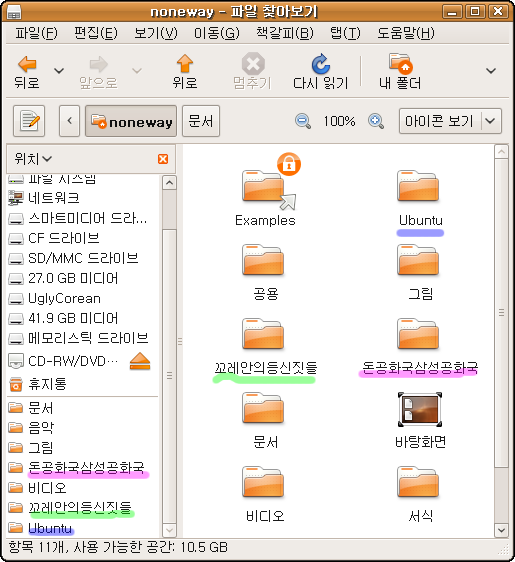The image size is (515, 562).
Task: Go up a directory with 위로
Action: tap(185, 72)
